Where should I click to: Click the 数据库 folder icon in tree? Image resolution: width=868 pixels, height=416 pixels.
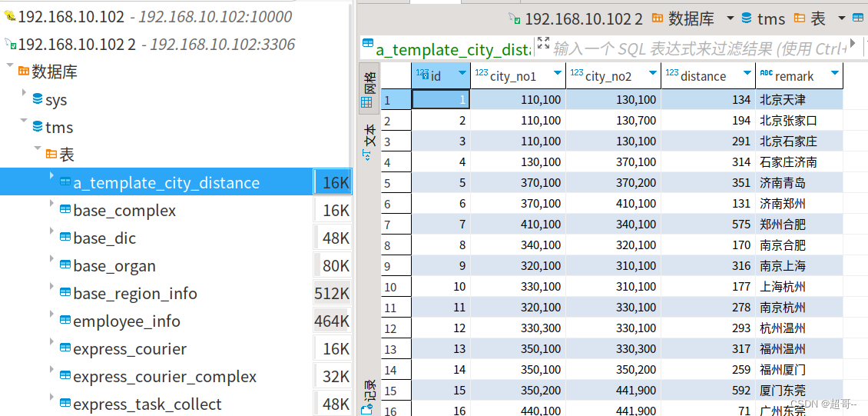click(x=23, y=71)
